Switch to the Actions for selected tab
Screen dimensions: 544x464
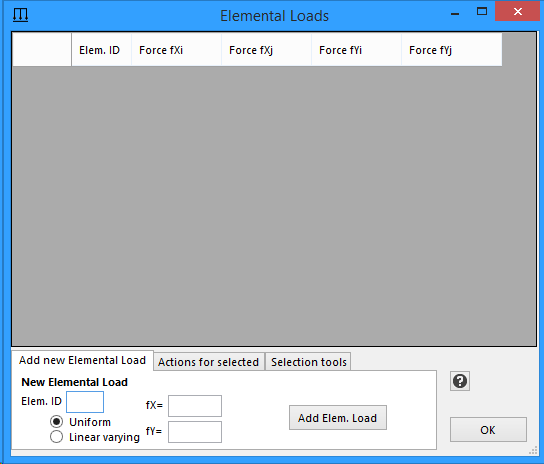209,362
